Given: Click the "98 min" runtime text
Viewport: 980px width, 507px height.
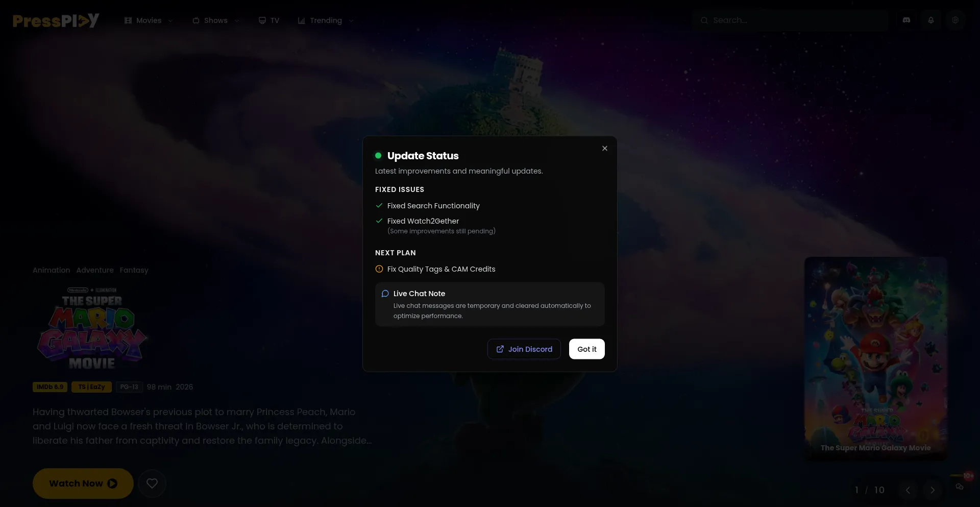Looking at the screenshot, I should coord(159,387).
